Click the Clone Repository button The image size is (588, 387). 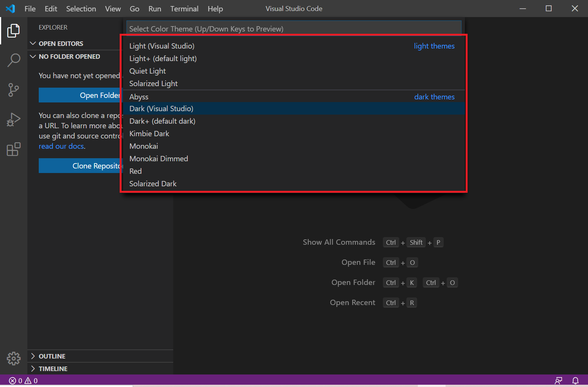point(81,166)
